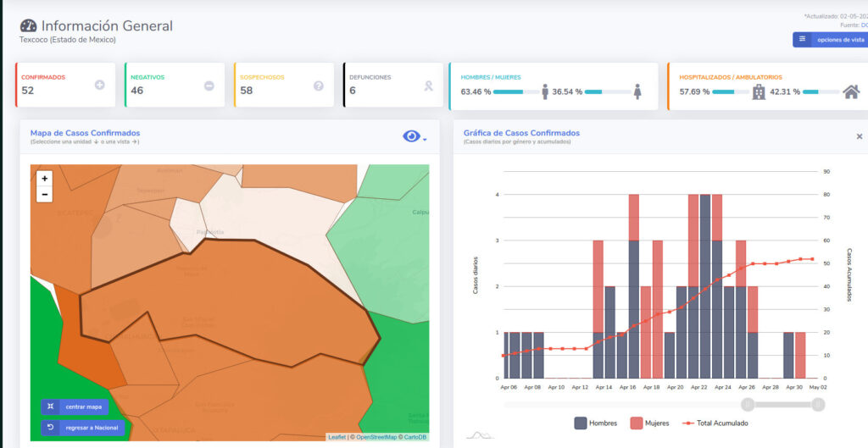Click the female figure icon

coord(637,91)
